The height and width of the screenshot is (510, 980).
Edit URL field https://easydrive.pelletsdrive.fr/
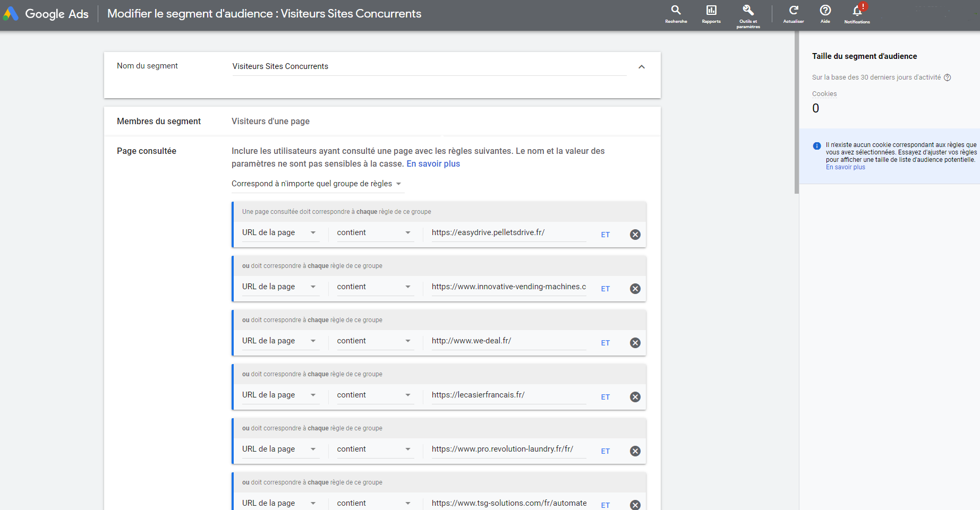pyautogui.click(x=509, y=232)
